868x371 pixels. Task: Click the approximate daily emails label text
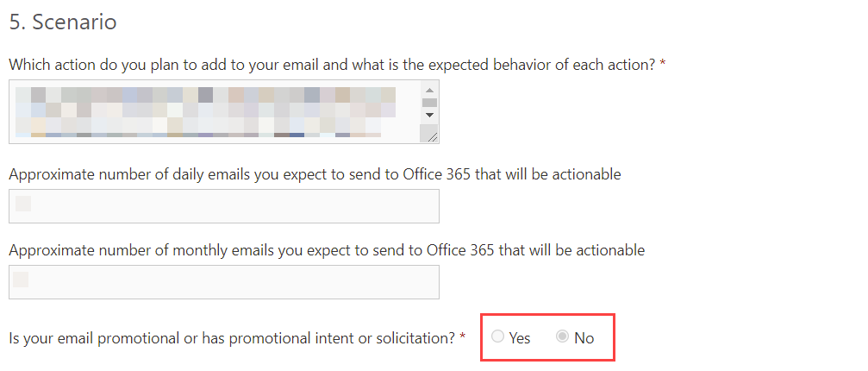click(x=315, y=174)
